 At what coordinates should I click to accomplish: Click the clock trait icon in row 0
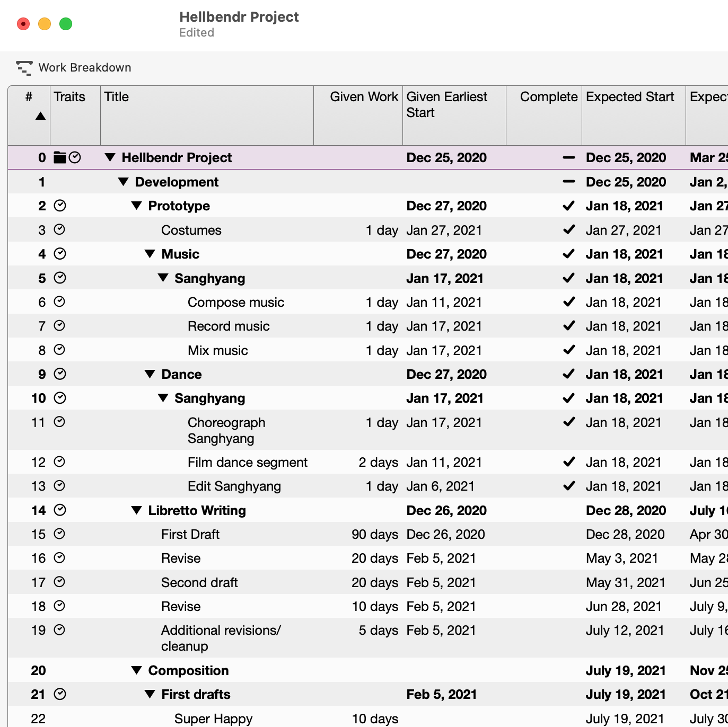click(x=75, y=157)
